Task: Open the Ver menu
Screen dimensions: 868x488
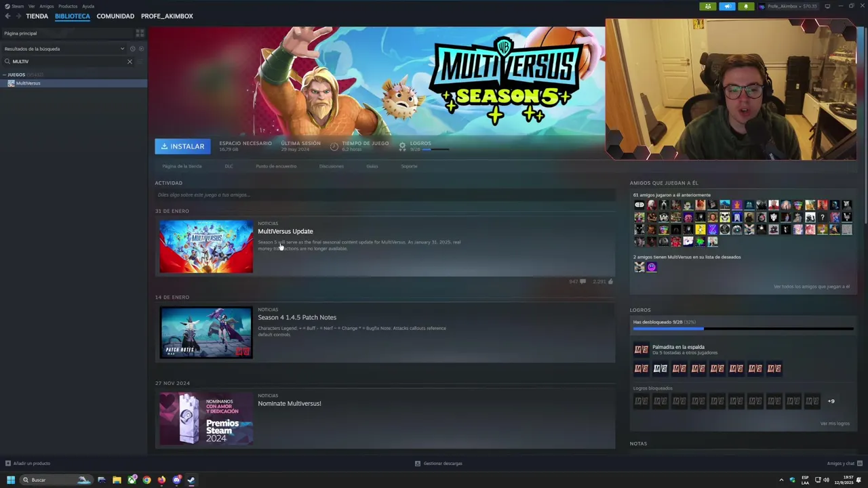Action: 31,6
